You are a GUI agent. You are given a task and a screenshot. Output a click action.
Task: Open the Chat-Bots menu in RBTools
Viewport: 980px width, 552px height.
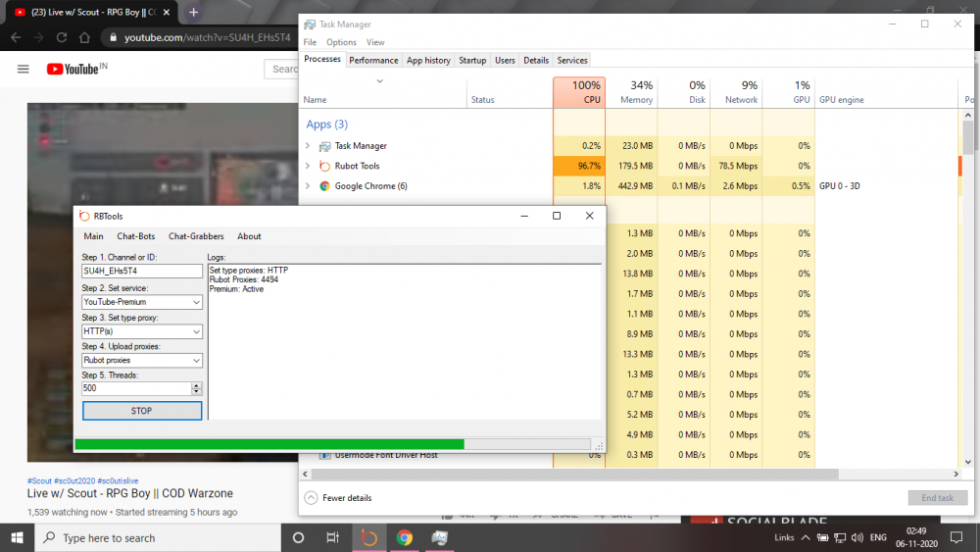coord(135,236)
